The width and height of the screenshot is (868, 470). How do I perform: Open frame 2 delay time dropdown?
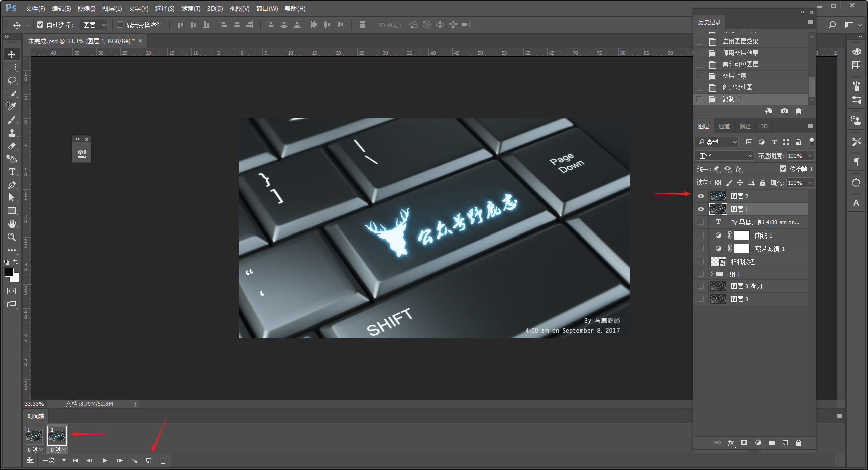pos(58,450)
